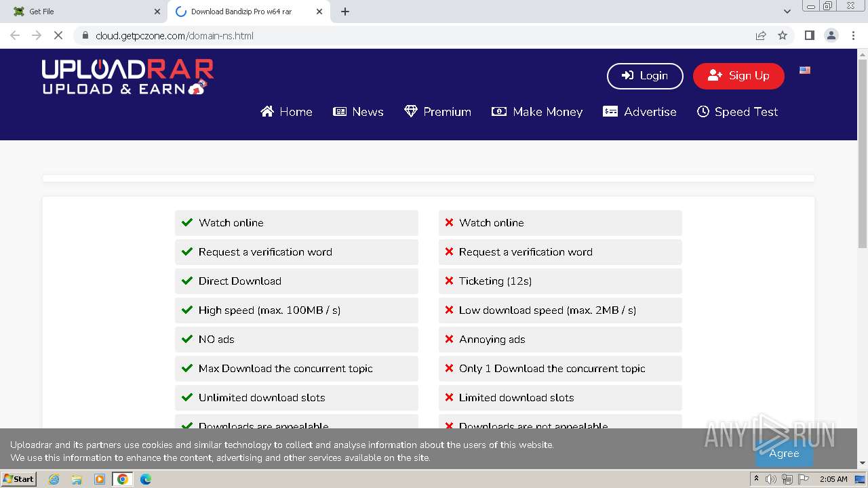Image resolution: width=868 pixels, height=488 pixels.
Task: Open the Advertise menu item
Action: pos(639,112)
